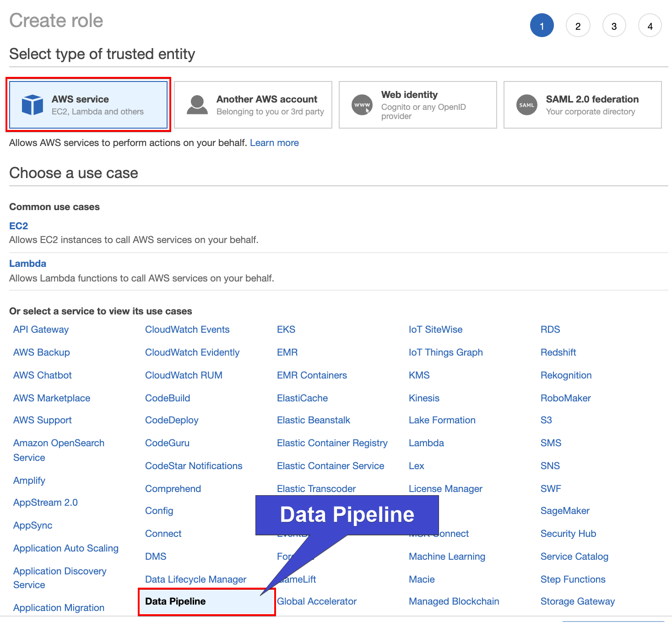The height and width of the screenshot is (638, 672).
Task: Select CloudWatch Events service
Action: 187,330
